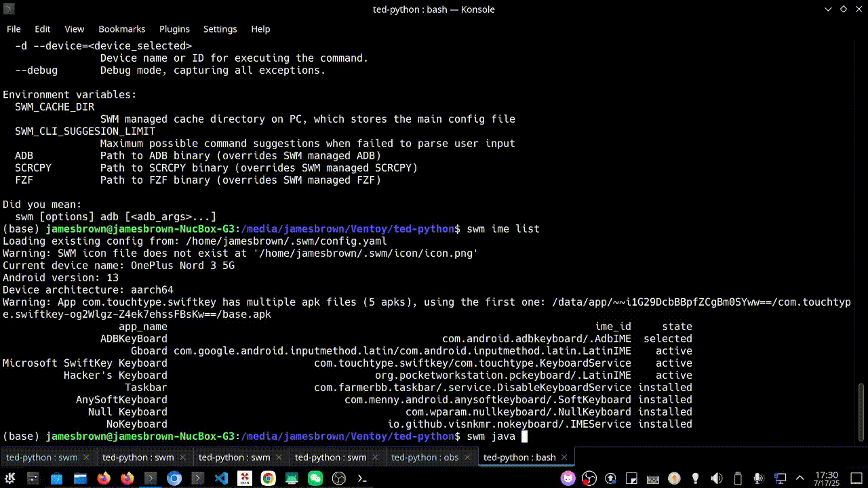Mute audio via the speaker tray icon
This screenshot has height=488, width=868.
pos(715,478)
